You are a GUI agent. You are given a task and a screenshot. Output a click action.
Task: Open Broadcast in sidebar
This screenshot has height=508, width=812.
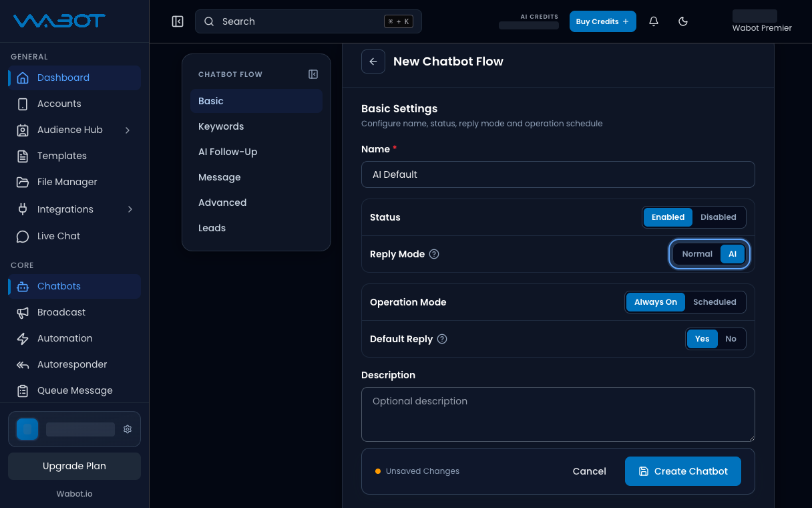[74, 312]
